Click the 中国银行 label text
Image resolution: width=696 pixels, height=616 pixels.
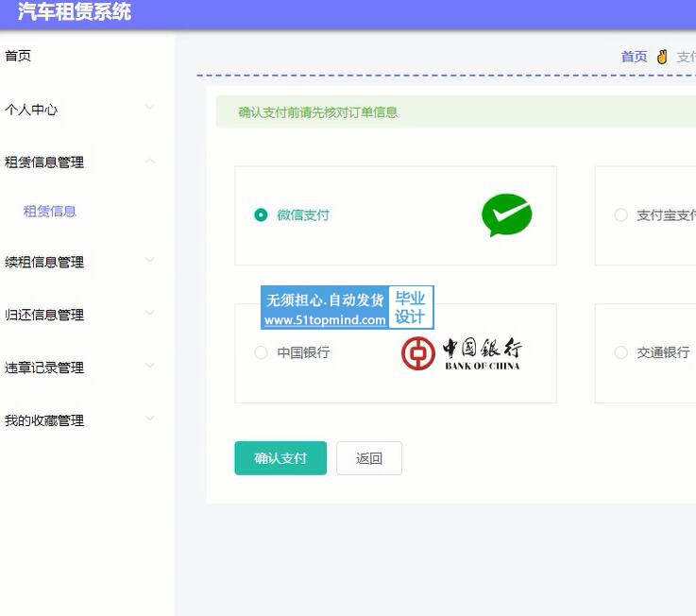click(303, 352)
